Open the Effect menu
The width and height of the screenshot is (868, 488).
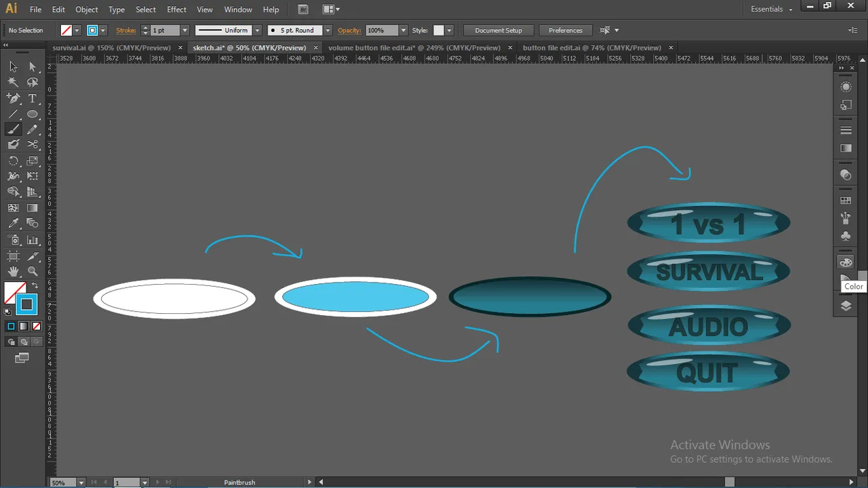click(176, 9)
